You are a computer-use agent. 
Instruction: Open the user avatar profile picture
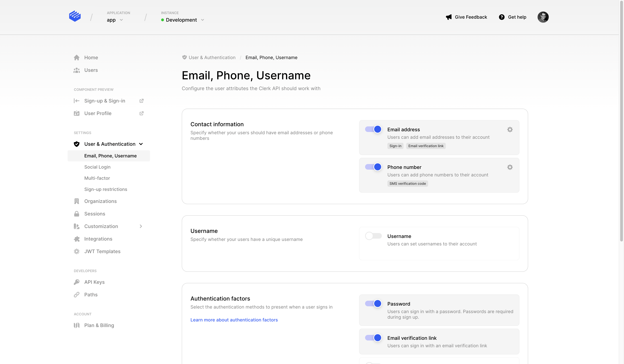point(543,17)
